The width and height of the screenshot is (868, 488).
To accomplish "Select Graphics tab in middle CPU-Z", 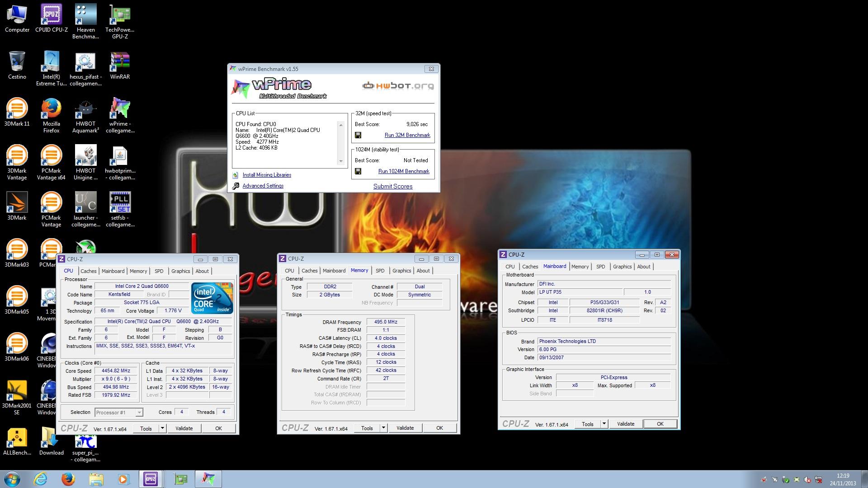I will click(402, 271).
